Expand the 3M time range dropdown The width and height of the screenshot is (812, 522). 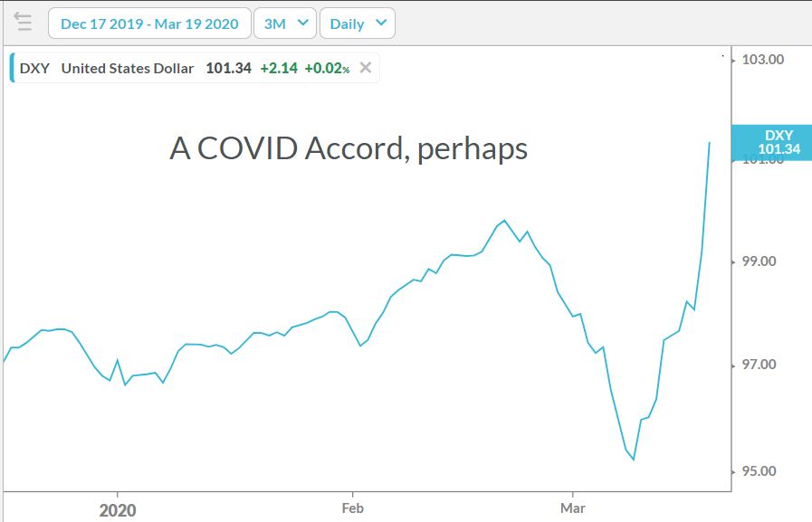pyautogui.click(x=284, y=24)
